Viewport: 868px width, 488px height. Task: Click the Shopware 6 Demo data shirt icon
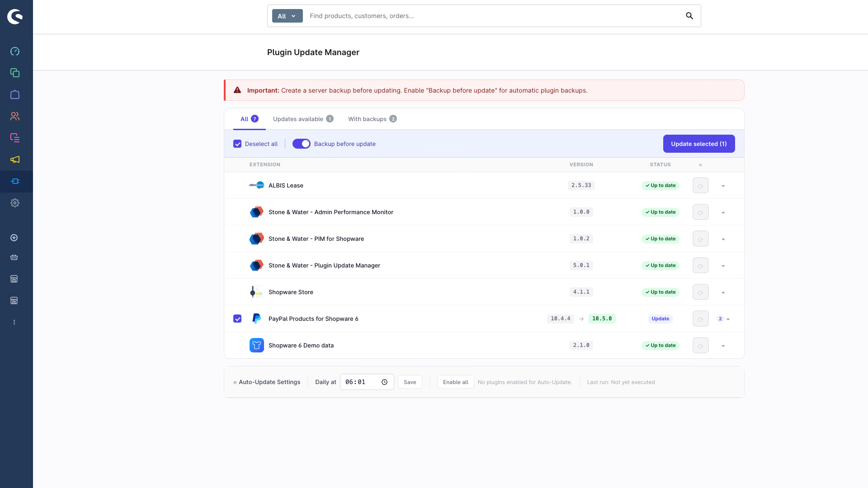click(x=257, y=345)
